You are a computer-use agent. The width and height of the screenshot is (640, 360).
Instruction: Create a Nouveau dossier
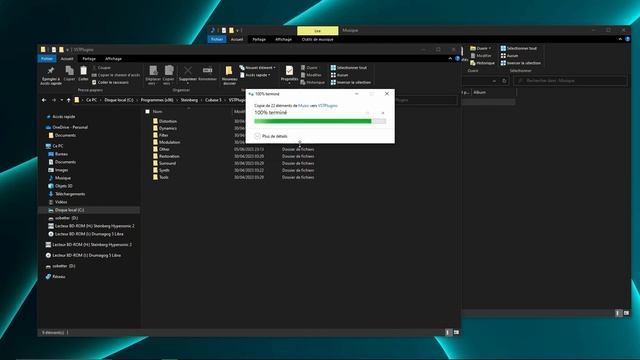(x=229, y=76)
